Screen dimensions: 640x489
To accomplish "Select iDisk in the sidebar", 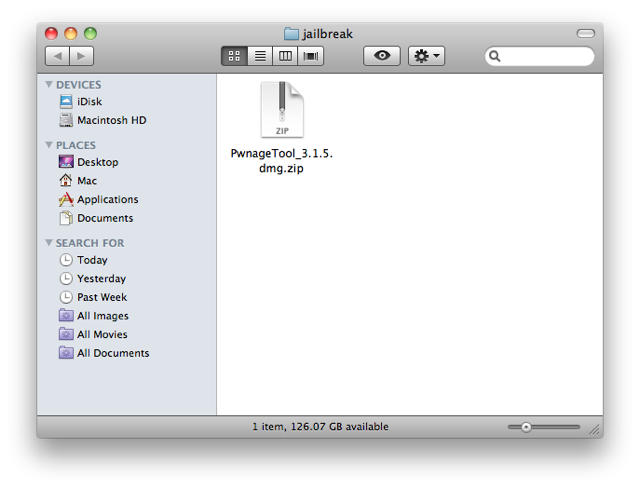I will [x=89, y=102].
